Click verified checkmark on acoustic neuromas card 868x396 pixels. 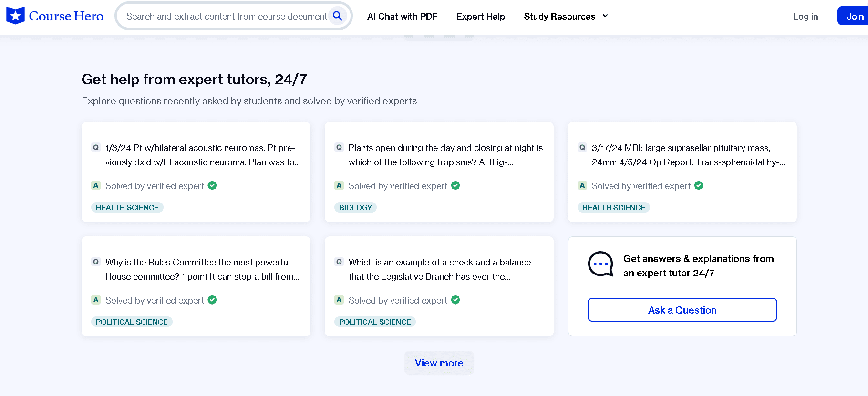(x=212, y=186)
